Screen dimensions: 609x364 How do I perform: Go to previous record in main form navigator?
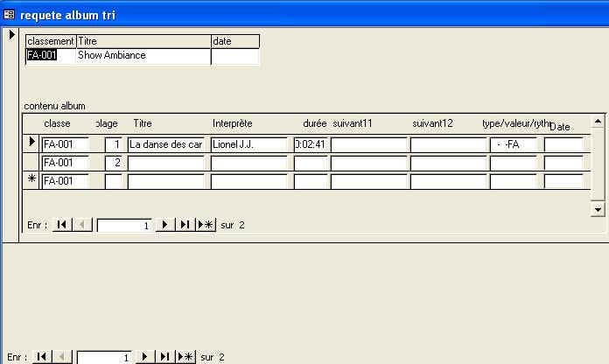point(60,357)
